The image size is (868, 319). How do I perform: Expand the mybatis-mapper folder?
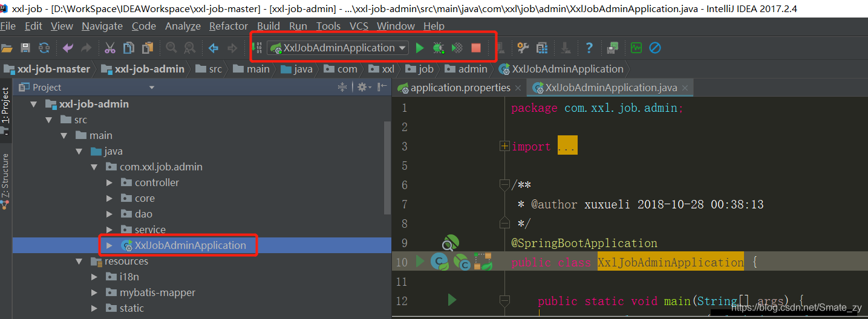94,292
